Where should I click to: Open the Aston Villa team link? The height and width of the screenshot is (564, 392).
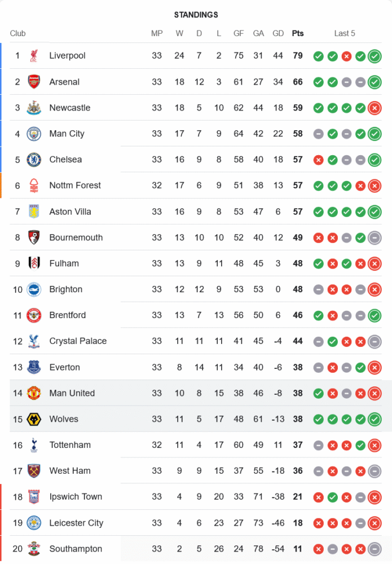pyautogui.click(x=70, y=211)
